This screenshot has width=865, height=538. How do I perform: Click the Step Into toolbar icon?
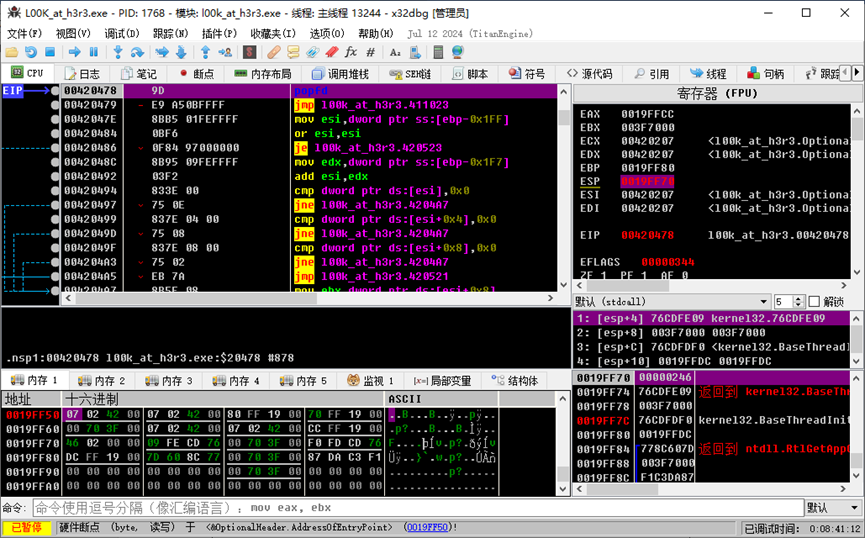pyautogui.click(x=118, y=52)
